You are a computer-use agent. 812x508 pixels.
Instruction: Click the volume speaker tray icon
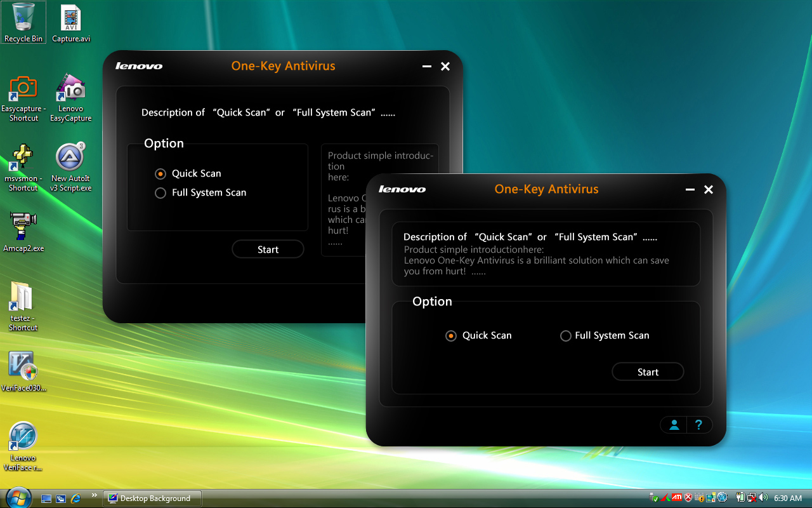click(x=763, y=498)
